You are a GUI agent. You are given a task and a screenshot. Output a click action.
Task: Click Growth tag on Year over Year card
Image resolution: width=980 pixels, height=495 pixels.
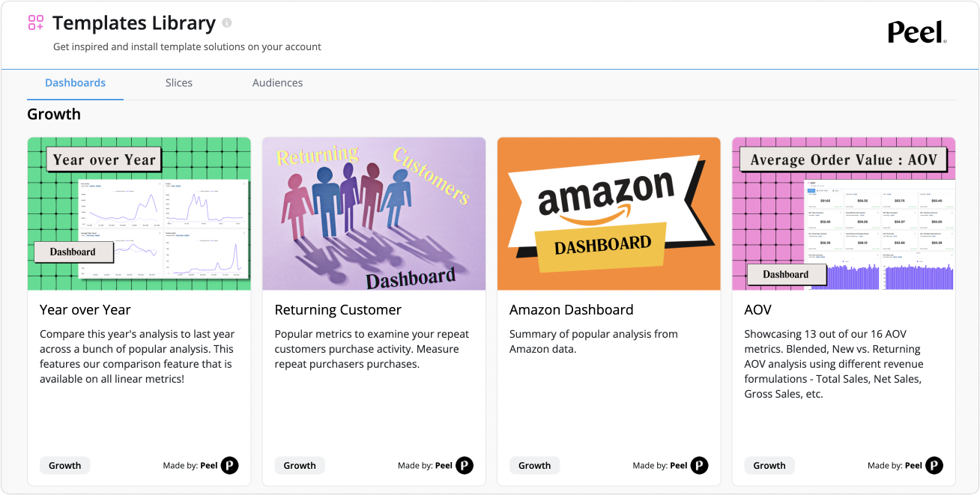[65, 465]
